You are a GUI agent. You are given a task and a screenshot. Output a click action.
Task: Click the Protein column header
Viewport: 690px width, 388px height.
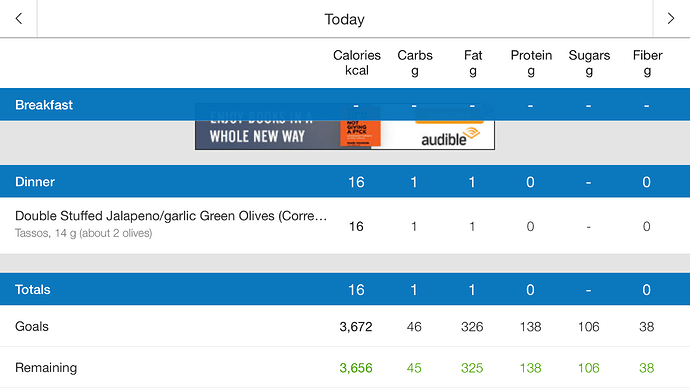[531, 62]
